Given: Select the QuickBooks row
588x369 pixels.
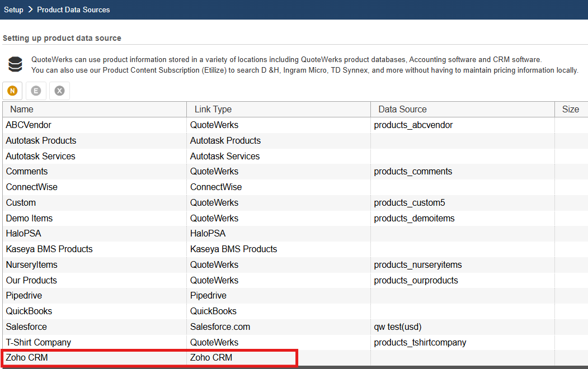Looking at the screenshot, I should coord(29,311).
